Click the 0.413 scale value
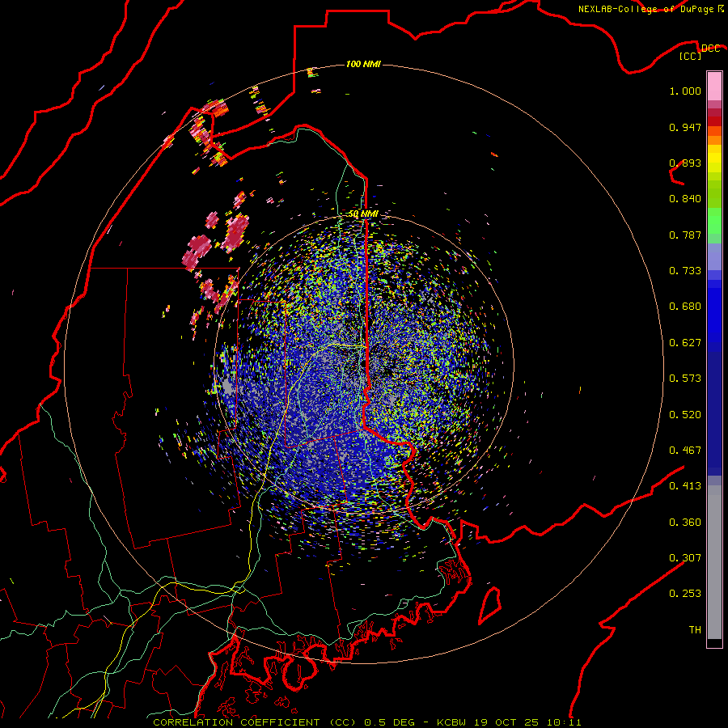The image size is (728, 728). (685, 486)
